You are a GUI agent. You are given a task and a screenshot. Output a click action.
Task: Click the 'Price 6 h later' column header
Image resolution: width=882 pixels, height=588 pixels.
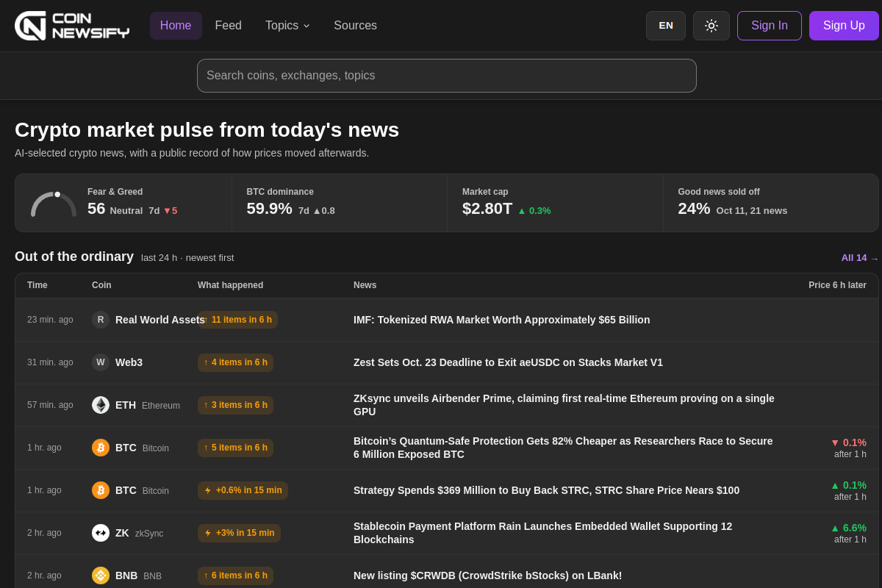(x=837, y=285)
